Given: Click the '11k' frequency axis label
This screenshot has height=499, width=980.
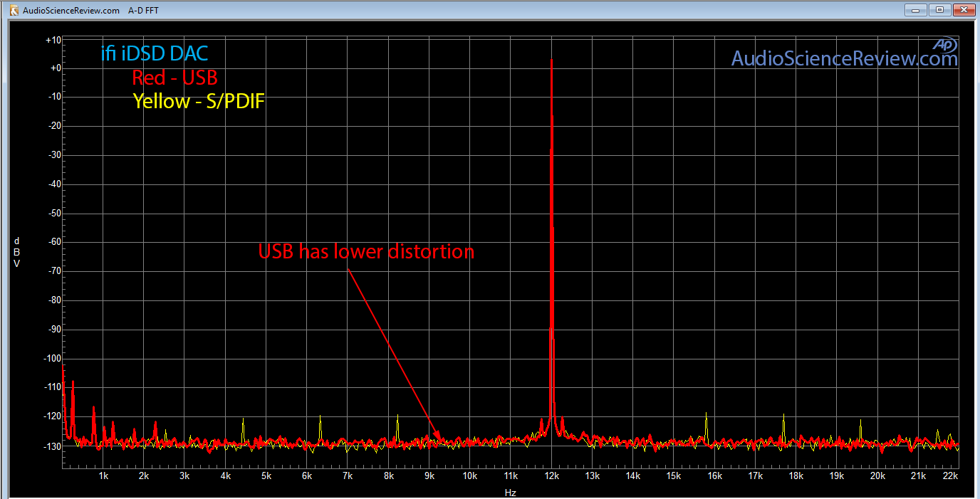Looking at the screenshot, I should click(511, 476).
